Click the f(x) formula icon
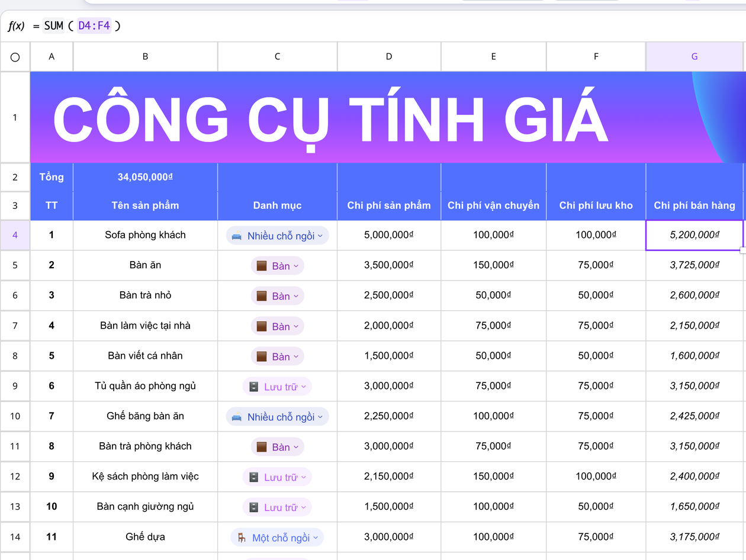 pos(16,26)
